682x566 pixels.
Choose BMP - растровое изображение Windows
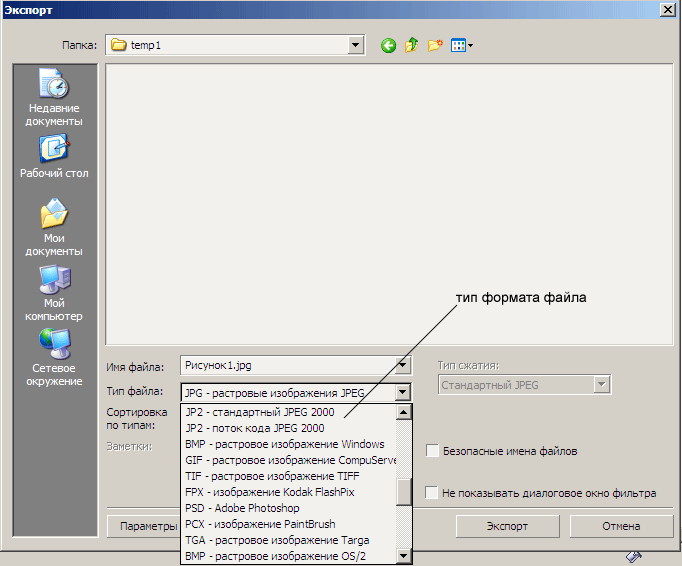288,444
